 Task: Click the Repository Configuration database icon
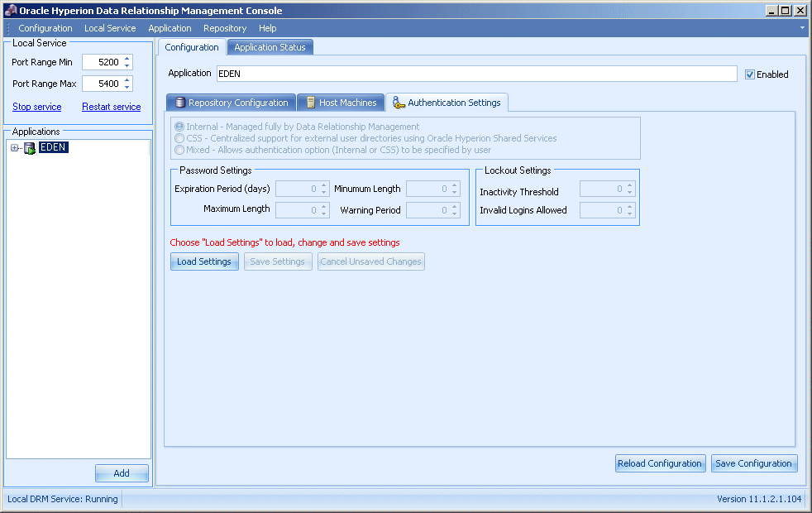[x=179, y=103]
